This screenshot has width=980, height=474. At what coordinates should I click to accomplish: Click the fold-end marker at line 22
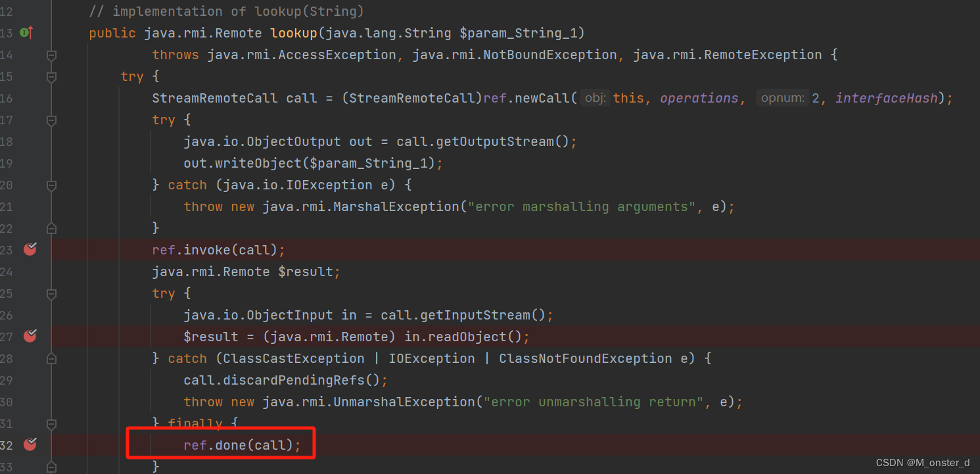pyautogui.click(x=52, y=228)
